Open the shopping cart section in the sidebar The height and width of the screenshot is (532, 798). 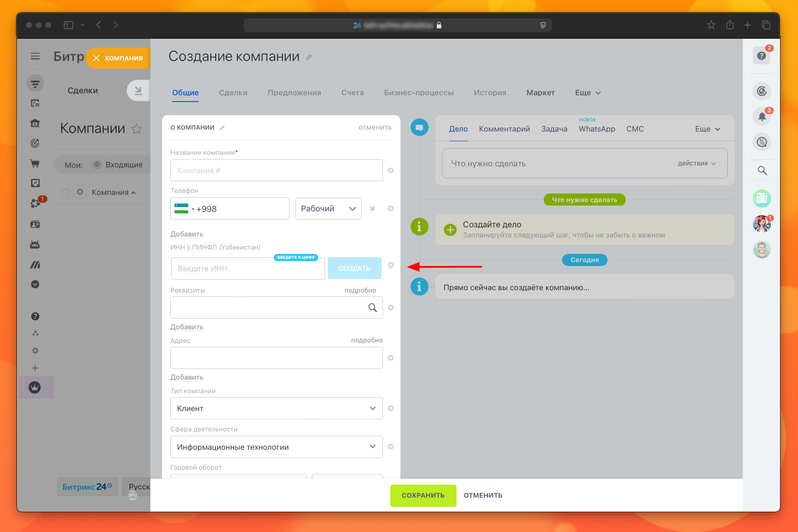coord(35,163)
